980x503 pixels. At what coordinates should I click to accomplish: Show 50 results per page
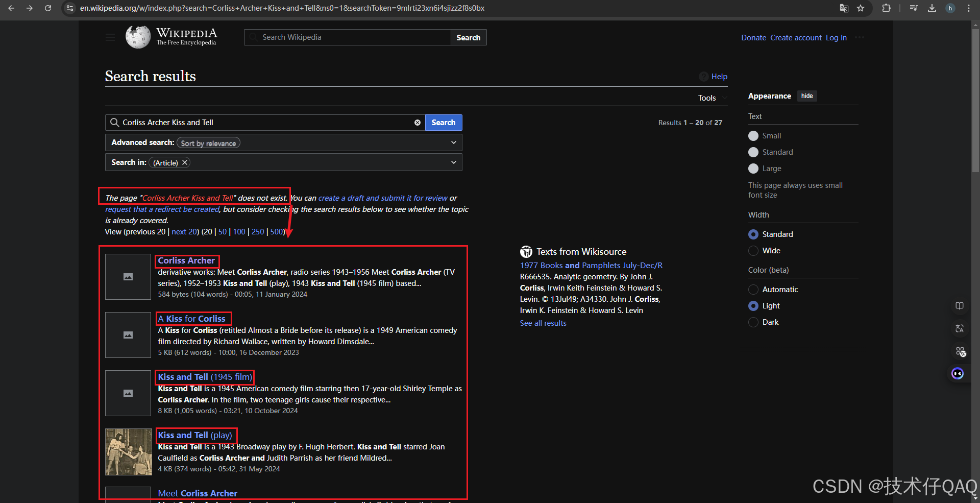[x=223, y=232]
